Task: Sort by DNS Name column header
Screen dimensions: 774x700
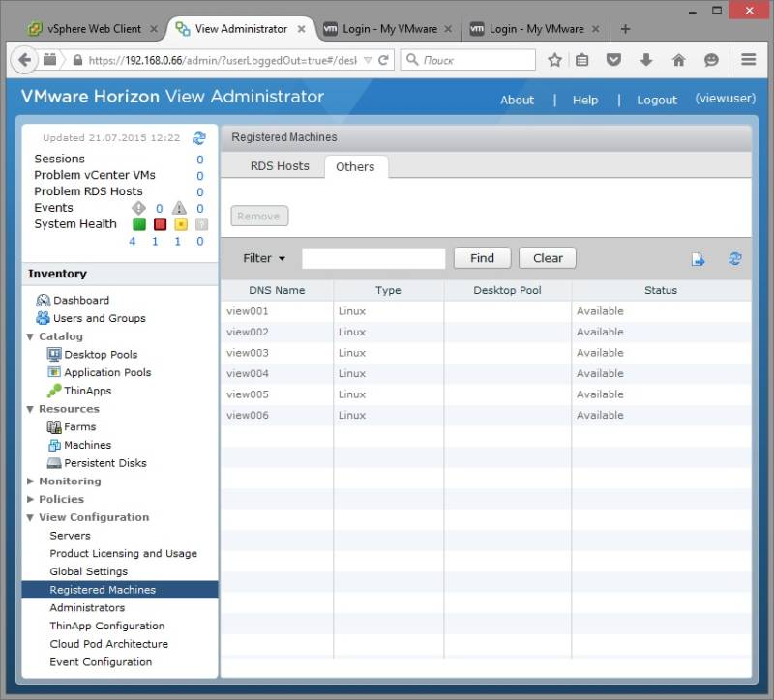Action: pyautogui.click(x=277, y=290)
